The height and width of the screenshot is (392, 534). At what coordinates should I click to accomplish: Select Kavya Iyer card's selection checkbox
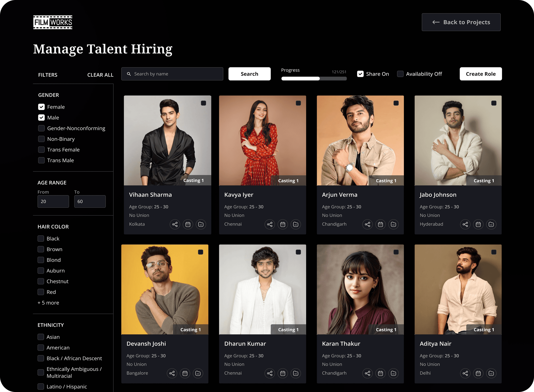click(298, 103)
